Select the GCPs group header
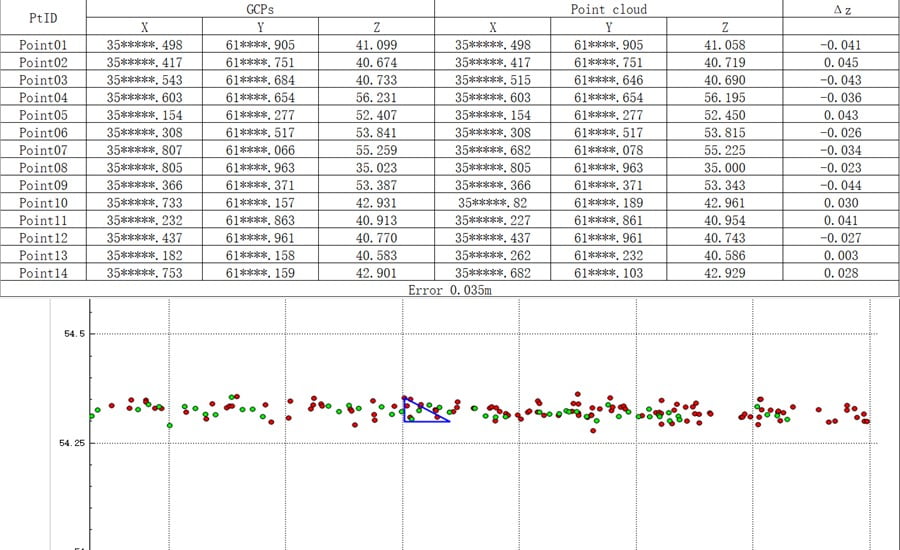This screenshot has width=900, height=550. (x=260, y=9)
